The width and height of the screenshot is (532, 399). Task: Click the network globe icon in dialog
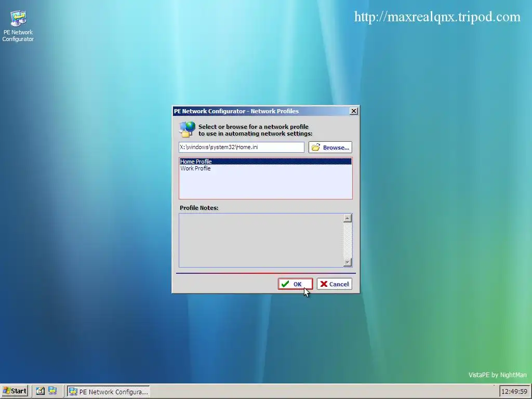[187, 129]
